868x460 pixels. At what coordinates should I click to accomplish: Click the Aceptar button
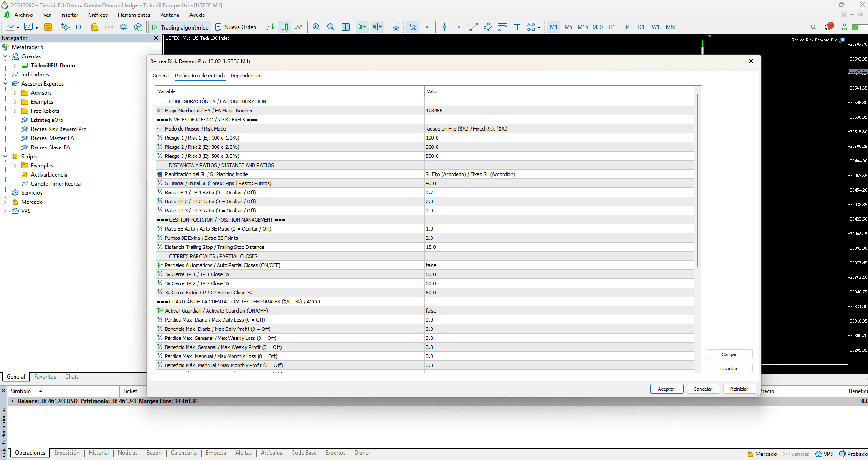(666, 389)
